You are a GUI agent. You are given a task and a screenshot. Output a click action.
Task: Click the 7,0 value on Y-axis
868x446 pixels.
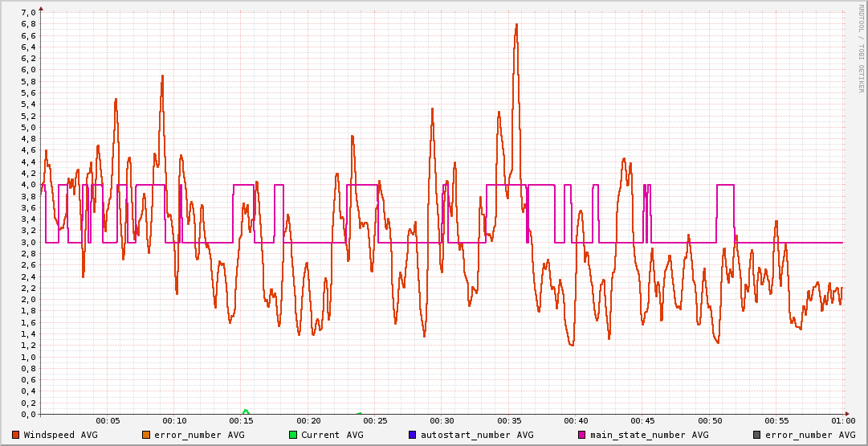point(28,12)
